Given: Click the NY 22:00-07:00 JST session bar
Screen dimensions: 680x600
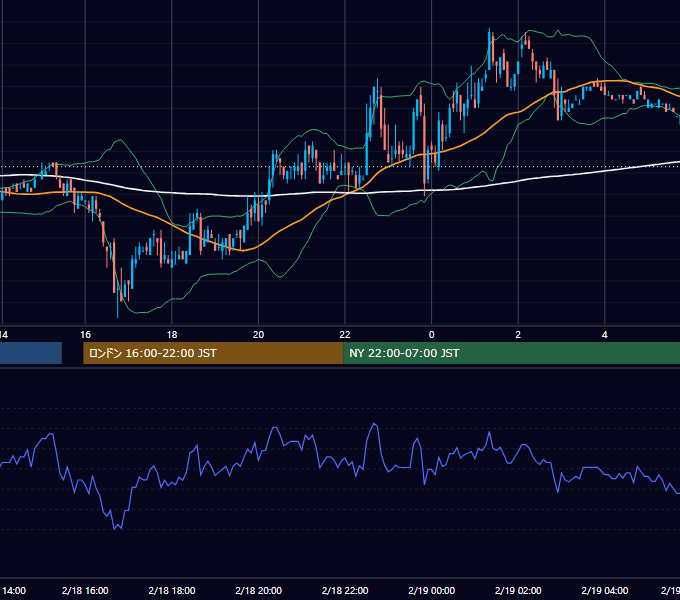Looking at the screenshot, I should tap(511, 353).
